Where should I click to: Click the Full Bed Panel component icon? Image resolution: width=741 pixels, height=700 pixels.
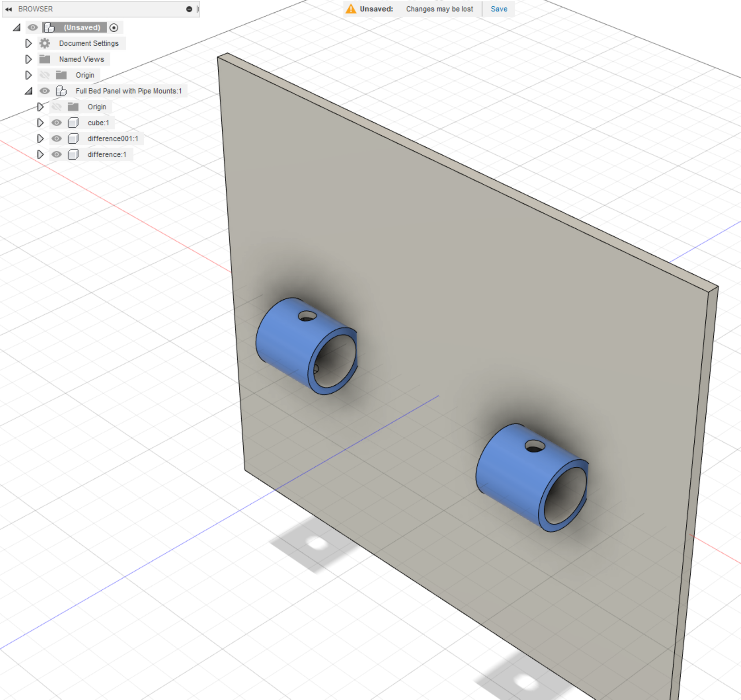point(61,91)
